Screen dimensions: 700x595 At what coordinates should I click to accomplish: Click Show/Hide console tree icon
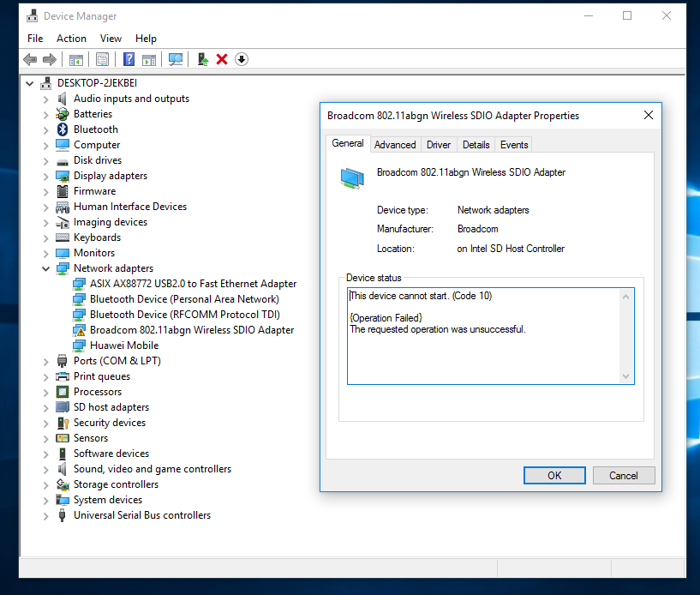pyautogui.click(x=76, y=59)
